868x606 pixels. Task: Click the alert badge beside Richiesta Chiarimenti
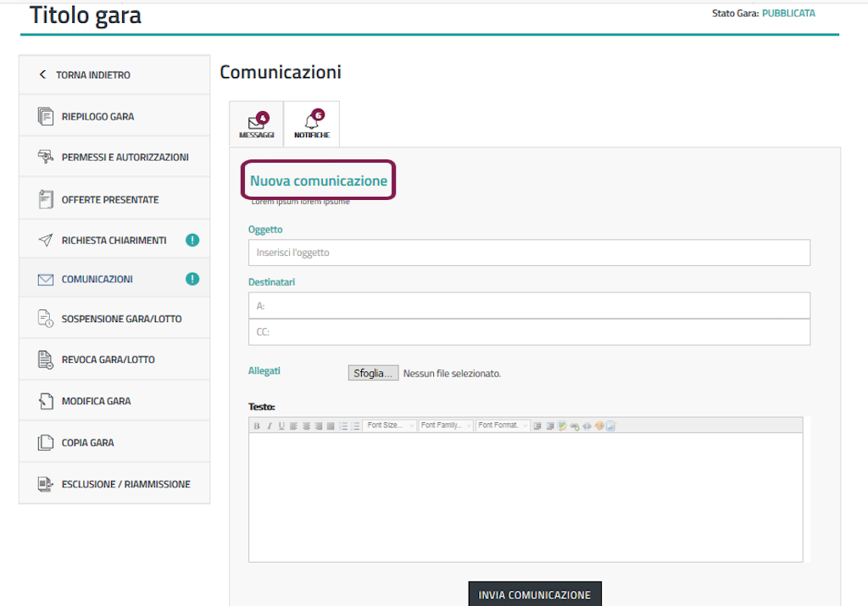(x=192, y=241)
